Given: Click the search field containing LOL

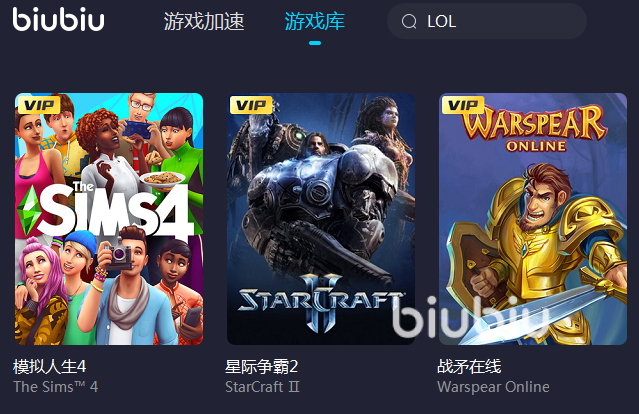Looking at the screenshot, I should click(x=487, y=21).
